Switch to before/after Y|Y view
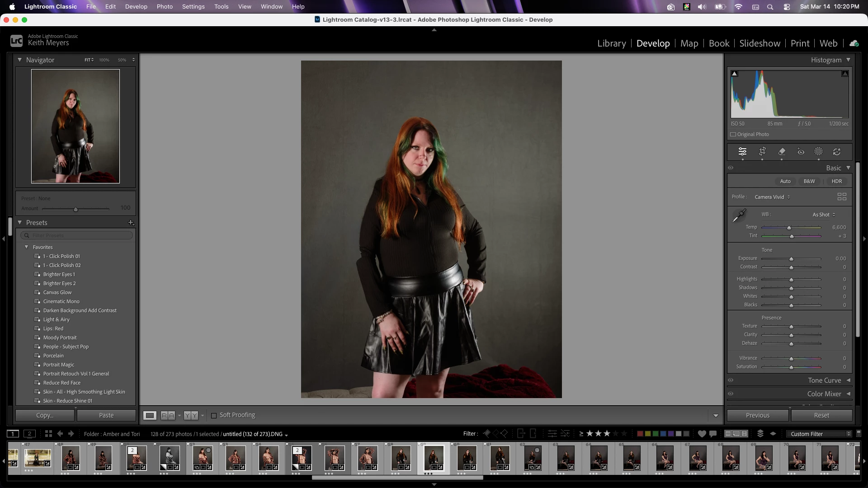Viewport: 868px width, 488px height. point(191,415)
